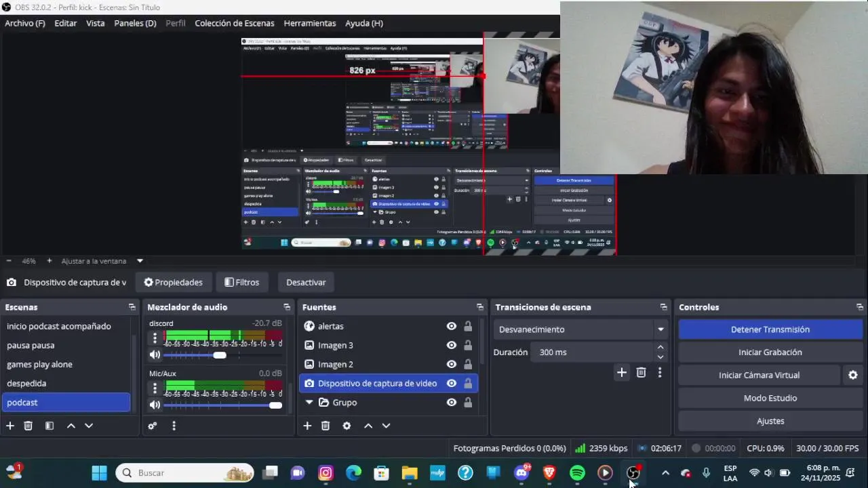The width and height of the screenshot is (868, 488).
Task: Add a scene transition with plus
Action: 622,372
